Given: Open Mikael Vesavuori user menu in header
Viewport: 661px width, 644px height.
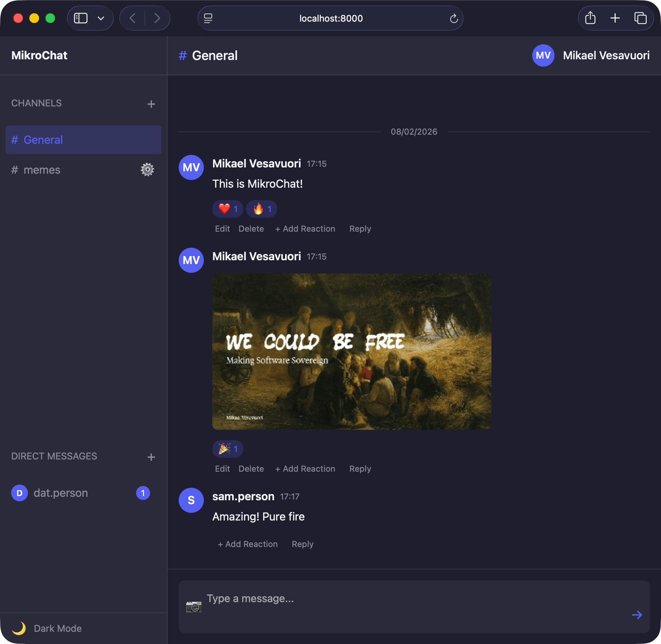Looking at the screenshot, I should point(591,55).
